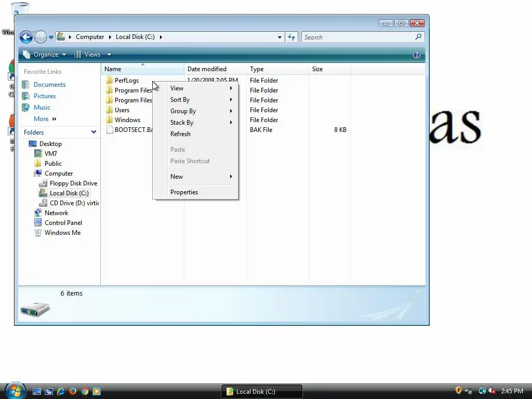Image resolution: width=532 pixels, height=399 pixels.
Task: Click Switch between windows quick launch icon
Action: click(x=48, y=391)
